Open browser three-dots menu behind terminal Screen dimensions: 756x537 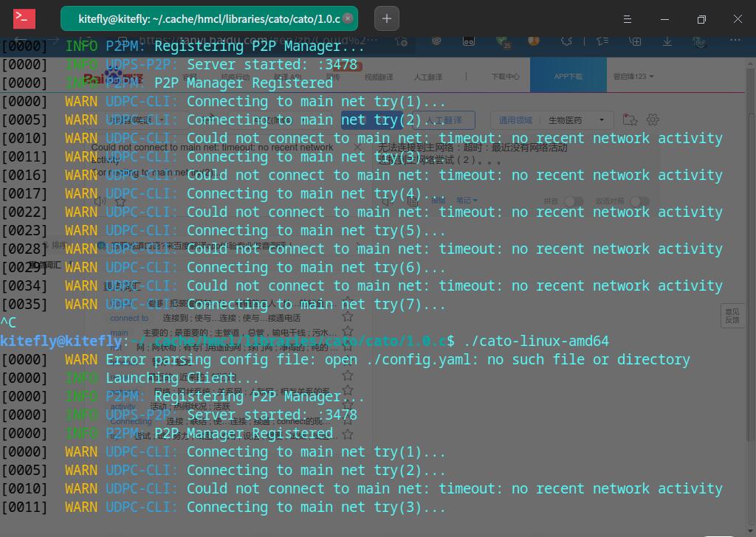735,41
